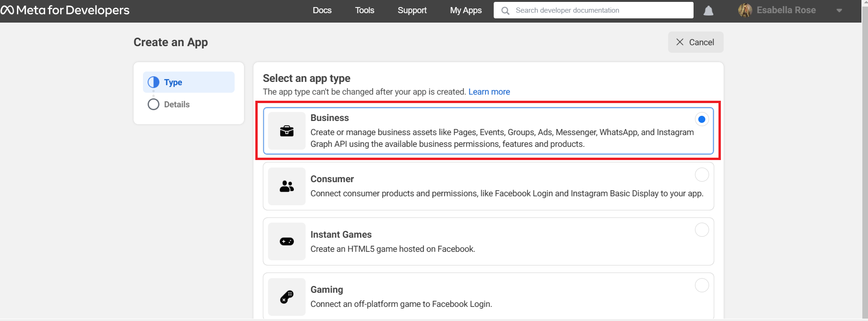Click Esabella Rose's profile avatar
Viewport: 868px width, 321px height.
(745, 10)
